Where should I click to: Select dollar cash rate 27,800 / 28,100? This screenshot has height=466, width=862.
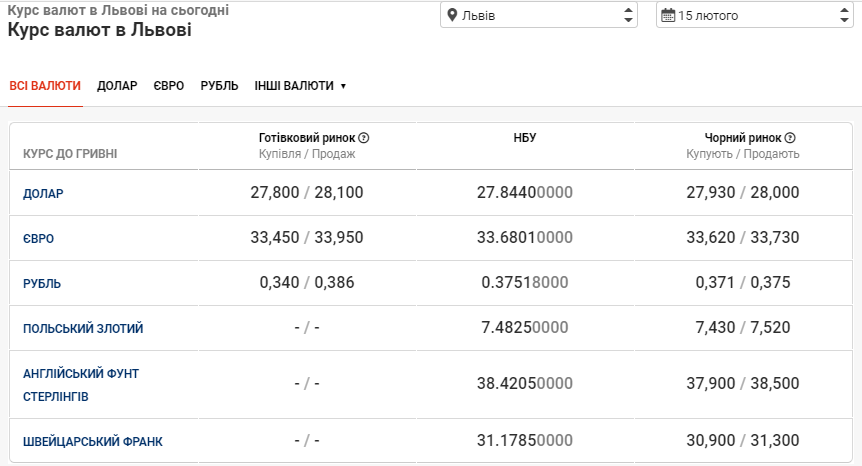click(x=307, y=192)
